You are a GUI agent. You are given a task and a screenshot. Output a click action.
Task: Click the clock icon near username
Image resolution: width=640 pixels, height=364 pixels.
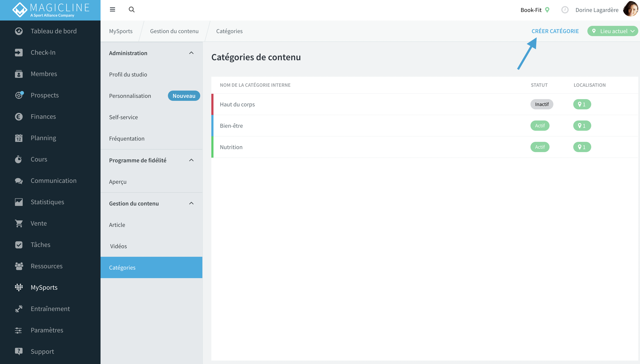point(565,10)
